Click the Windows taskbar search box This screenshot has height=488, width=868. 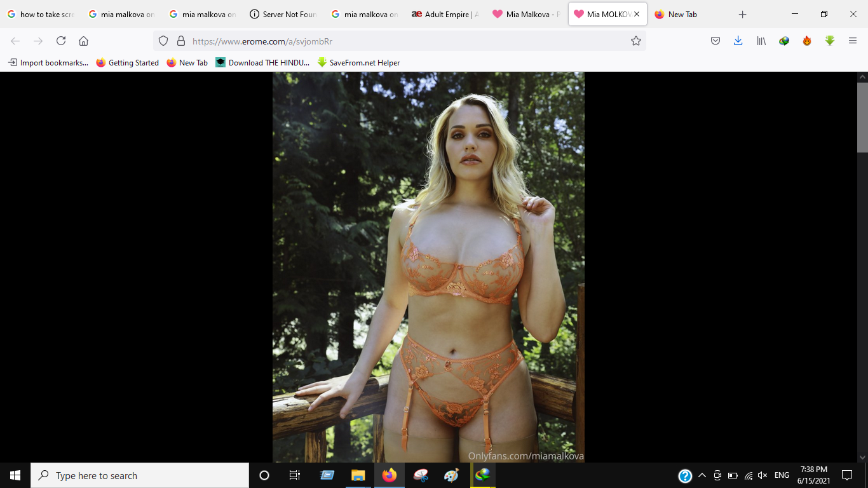(x=140, y=475)
